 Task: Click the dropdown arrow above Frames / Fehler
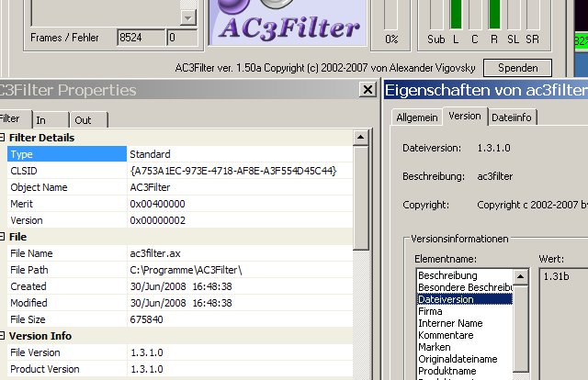(x=188, y=17)
